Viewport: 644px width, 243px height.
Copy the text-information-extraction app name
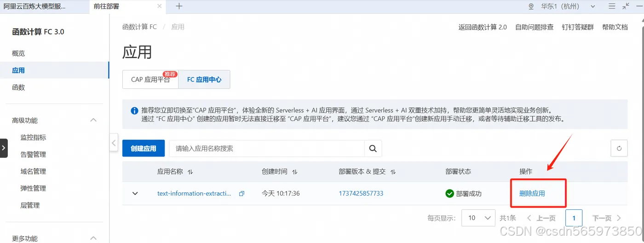pyautogui.click(x=241, y=194)
